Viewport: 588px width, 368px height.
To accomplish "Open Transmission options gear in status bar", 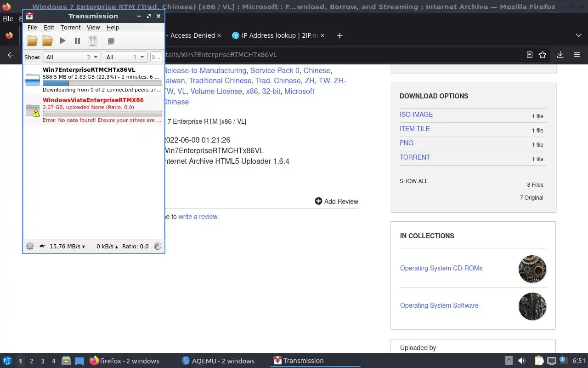I will point(30,246).
